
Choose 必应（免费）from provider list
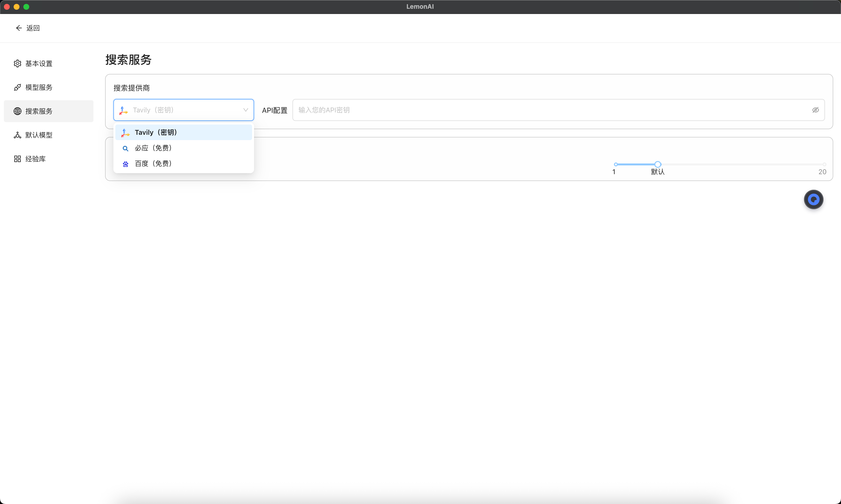coord(153,148)
